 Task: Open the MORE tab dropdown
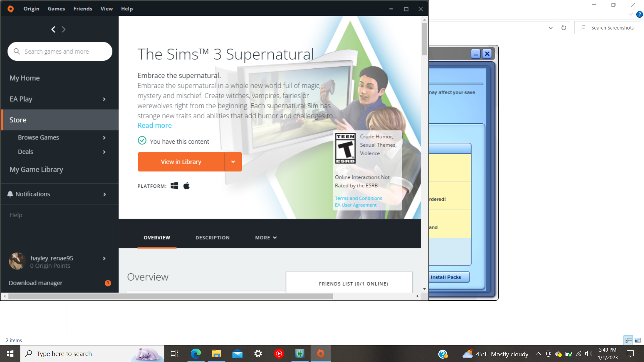[x=266, y=238]
